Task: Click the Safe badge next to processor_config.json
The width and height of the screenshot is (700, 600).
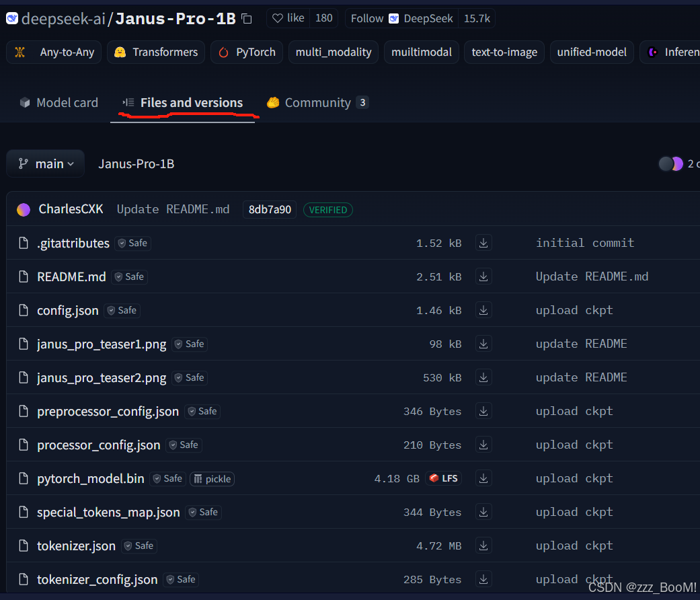Action: pos(184,445)
